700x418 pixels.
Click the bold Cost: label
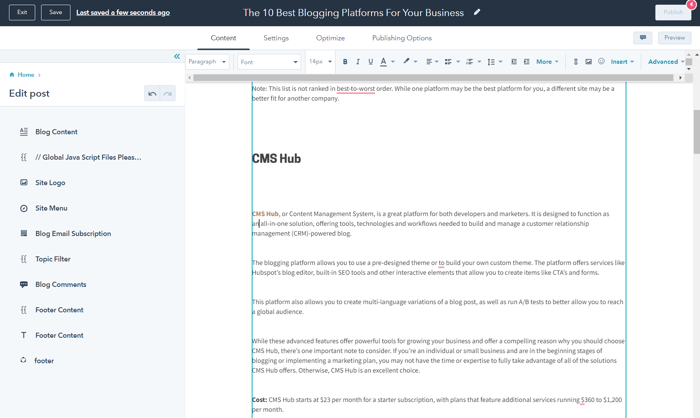(259, 400)
